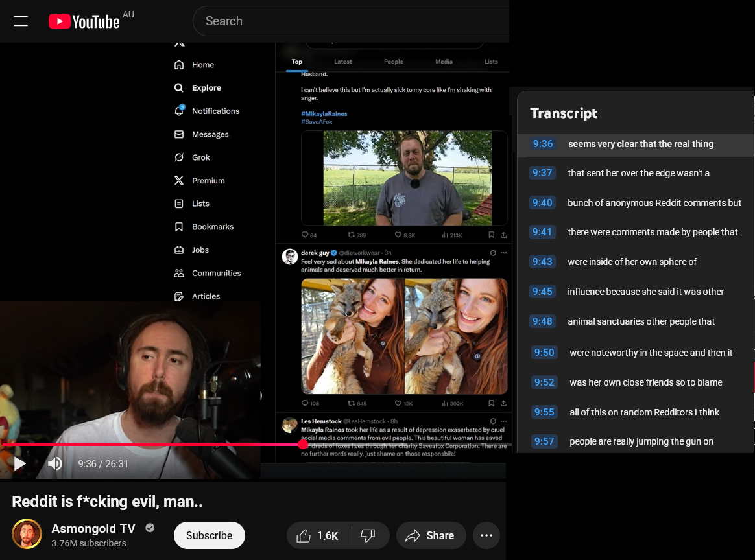Click the Lists icon in X sidebar

coord(179,204)
